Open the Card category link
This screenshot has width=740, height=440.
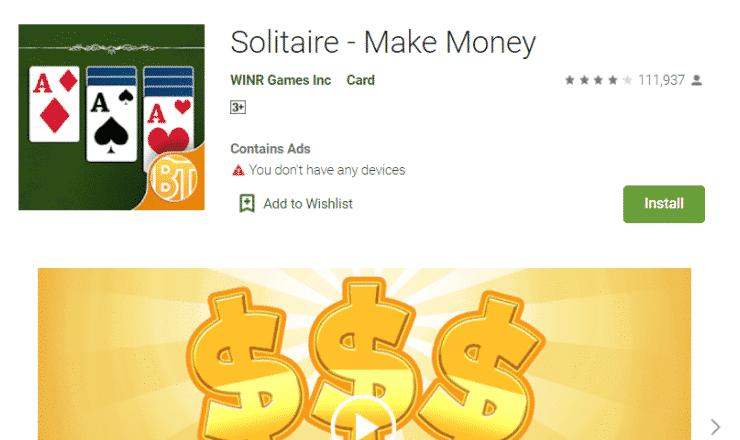pyautogui.click(x=361, y=80)
